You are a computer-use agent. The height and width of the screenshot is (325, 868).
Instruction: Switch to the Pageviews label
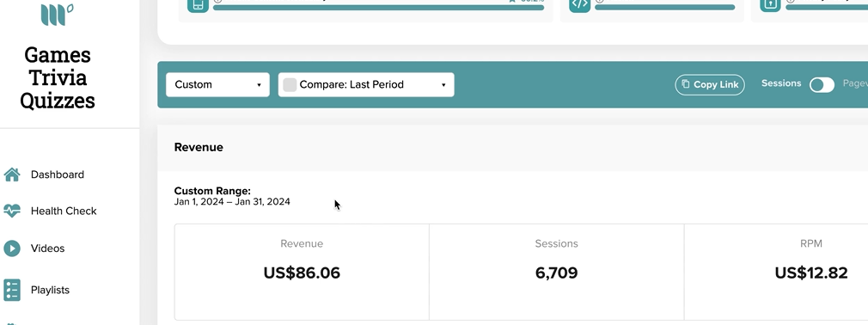coord(855,83)
